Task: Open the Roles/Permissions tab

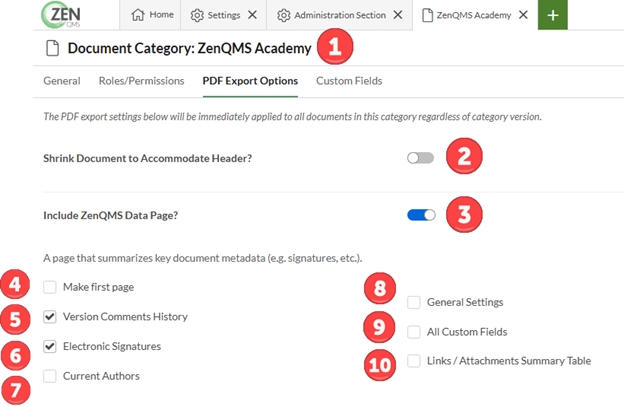Action: point(141,81)
